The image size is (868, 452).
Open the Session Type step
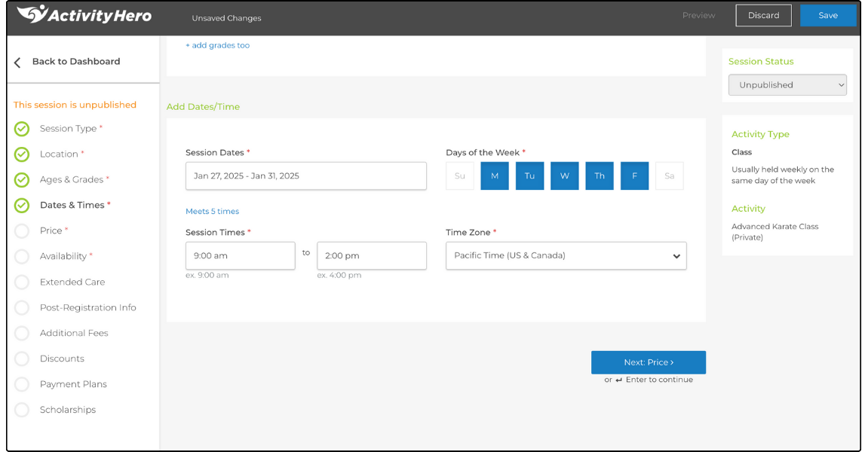pos(68,128)
